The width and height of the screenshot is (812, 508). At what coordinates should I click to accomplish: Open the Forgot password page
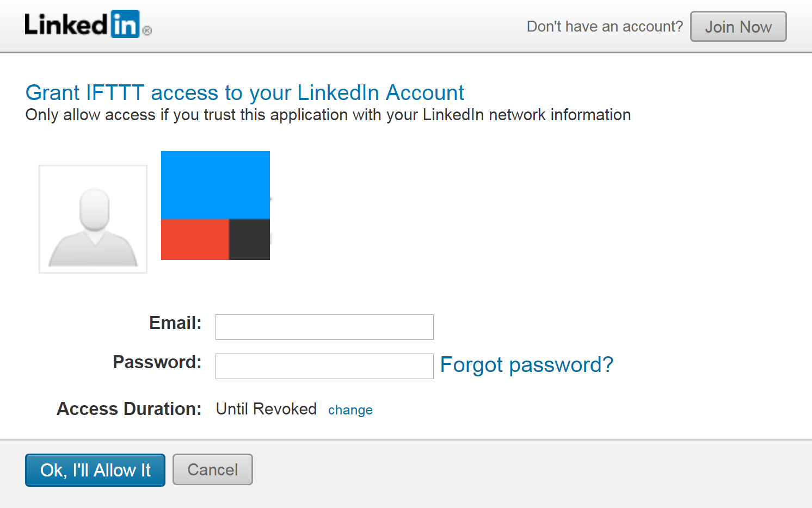526,364
